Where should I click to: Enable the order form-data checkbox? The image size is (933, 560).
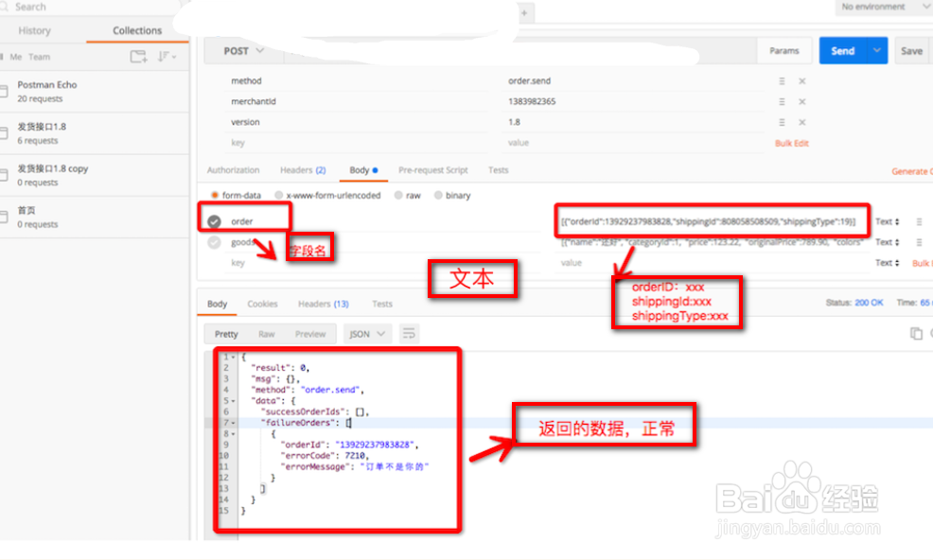214,221
